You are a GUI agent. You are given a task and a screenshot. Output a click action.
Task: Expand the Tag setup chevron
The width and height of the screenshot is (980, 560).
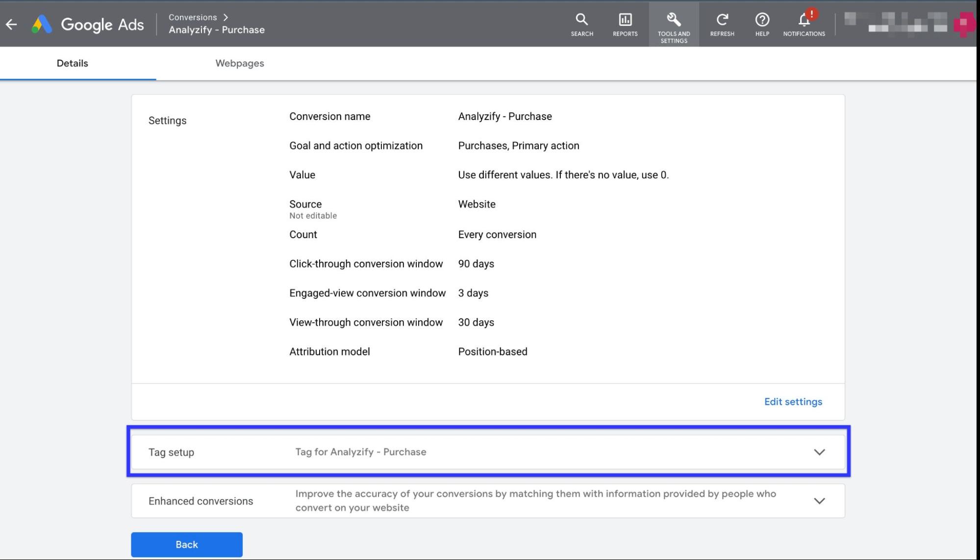point(819,452)
